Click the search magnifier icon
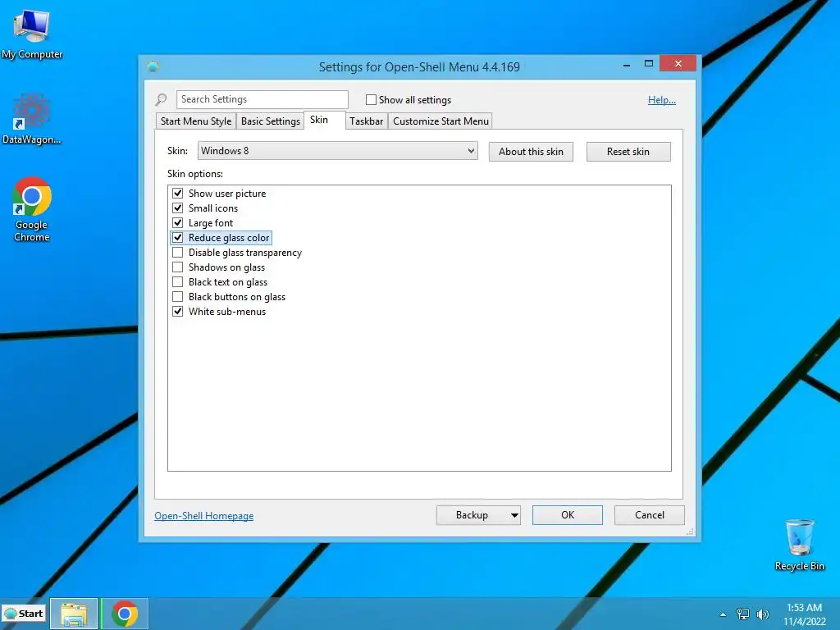The width and height of the screenshot is (840, 630). click(x=161, y=99)
